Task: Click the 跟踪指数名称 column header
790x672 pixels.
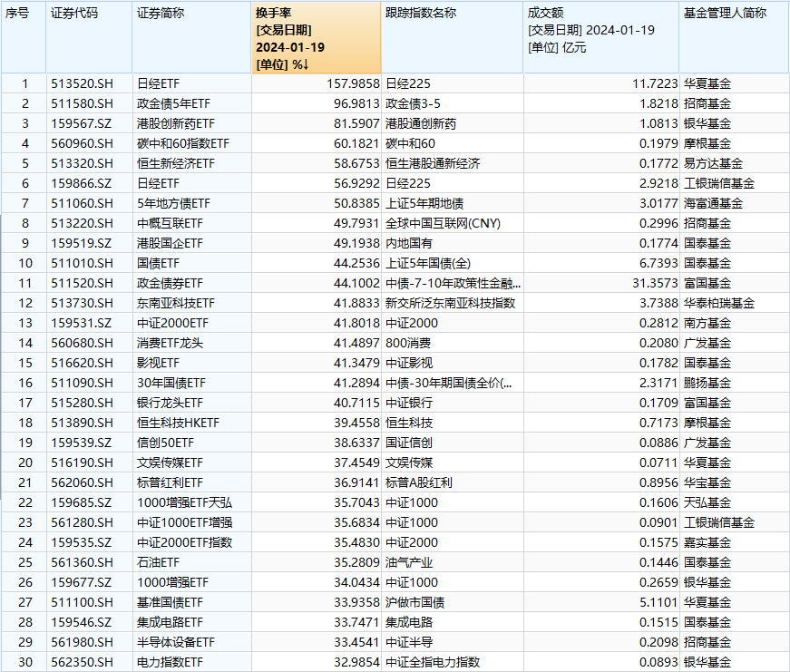Action: (x=421, y=14)
